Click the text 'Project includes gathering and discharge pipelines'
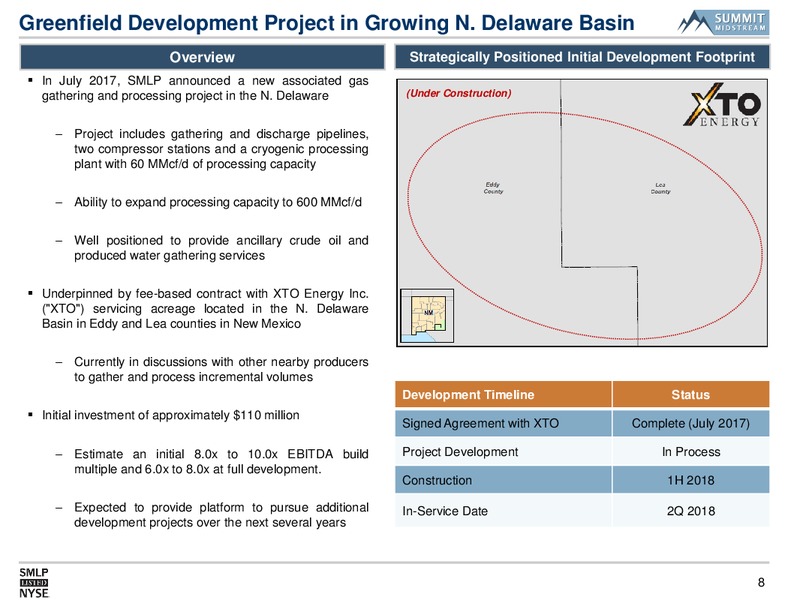788x600 pixels. click(x=221, y=149)
